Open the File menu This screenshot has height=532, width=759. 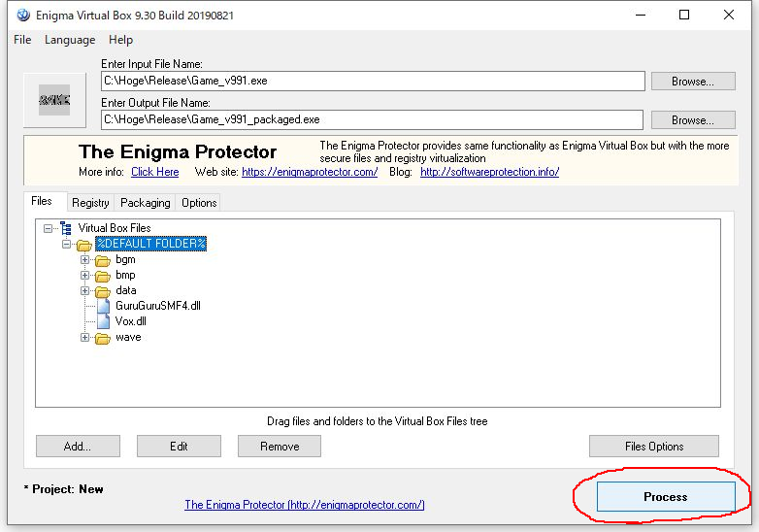tap(22, 40)
